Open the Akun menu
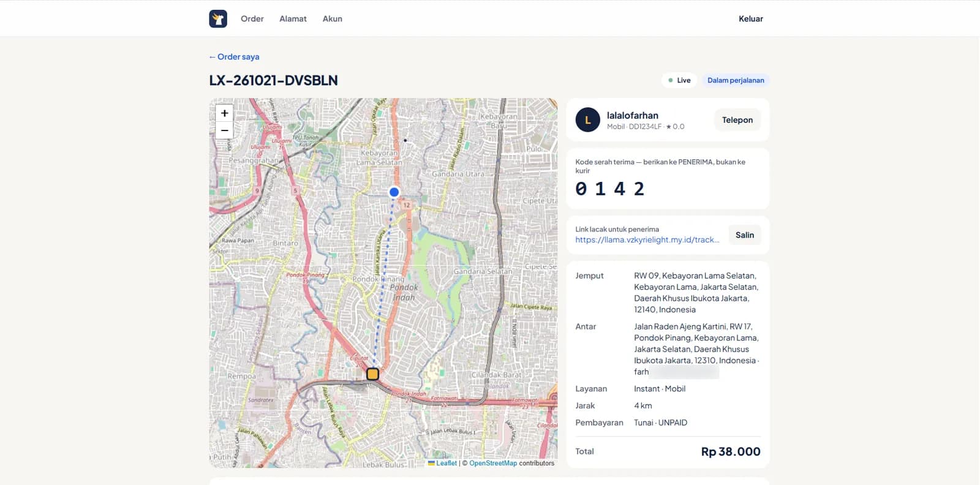The image size is (980, 485). coord(333,19)
